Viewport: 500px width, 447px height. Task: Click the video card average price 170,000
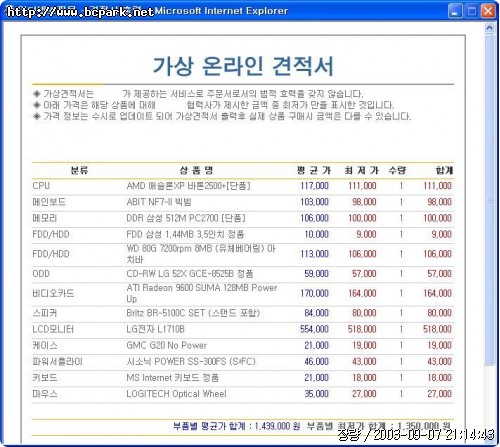click(x=314, y=293)
